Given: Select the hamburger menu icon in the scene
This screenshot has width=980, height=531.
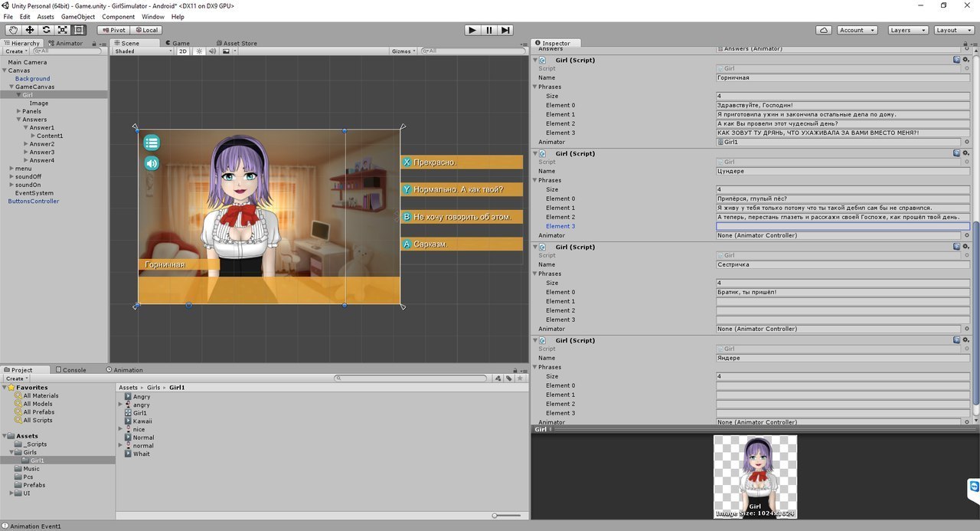Looking at the screenshot, I should tap(152, 142).
